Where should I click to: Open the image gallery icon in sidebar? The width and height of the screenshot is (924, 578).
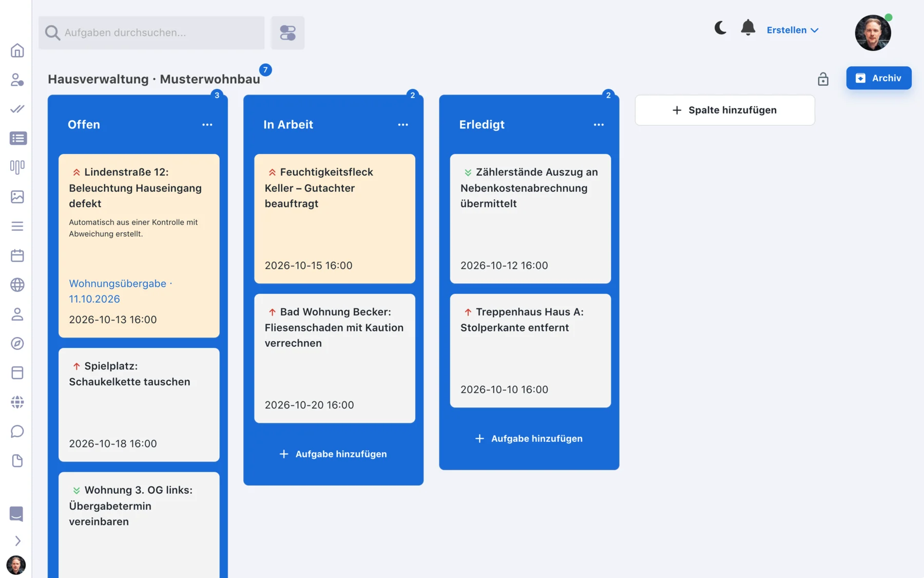17,197
